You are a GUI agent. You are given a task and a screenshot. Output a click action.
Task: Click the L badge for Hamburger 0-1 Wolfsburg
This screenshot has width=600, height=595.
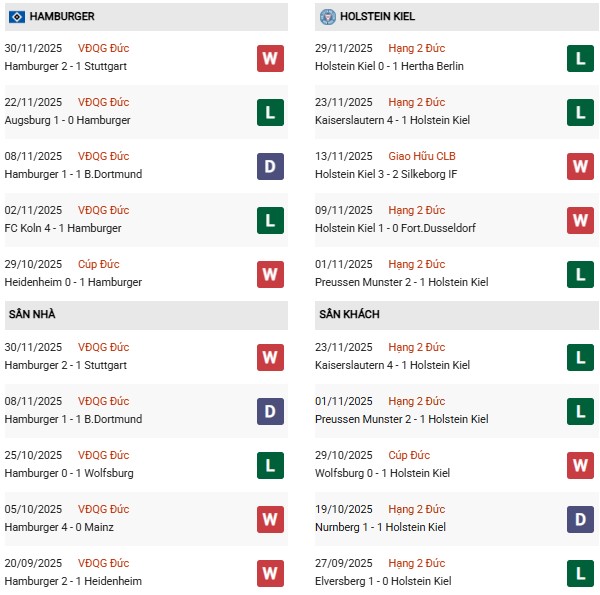[x=270, y=465]
